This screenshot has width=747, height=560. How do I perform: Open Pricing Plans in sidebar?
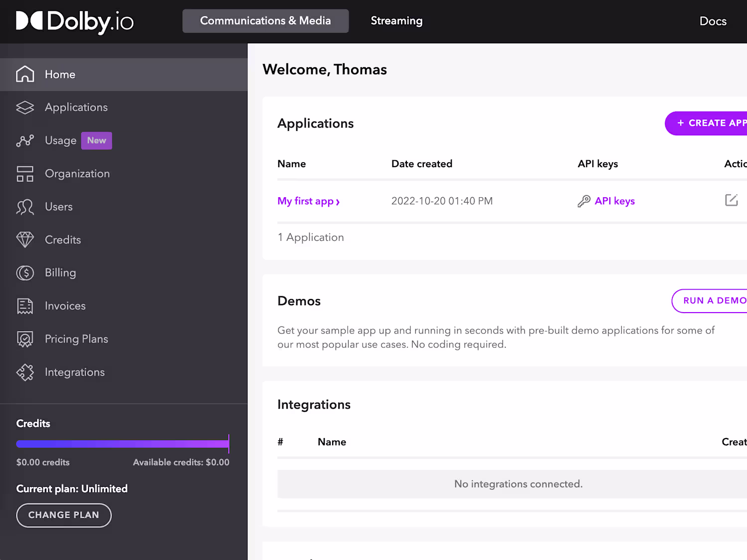pos(124,339)
